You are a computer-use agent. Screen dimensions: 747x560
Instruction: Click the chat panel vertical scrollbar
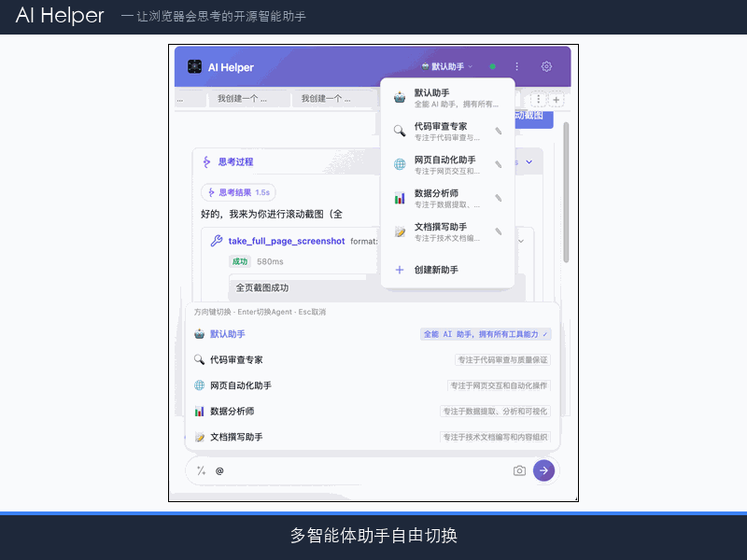click(x=566, y=192)
